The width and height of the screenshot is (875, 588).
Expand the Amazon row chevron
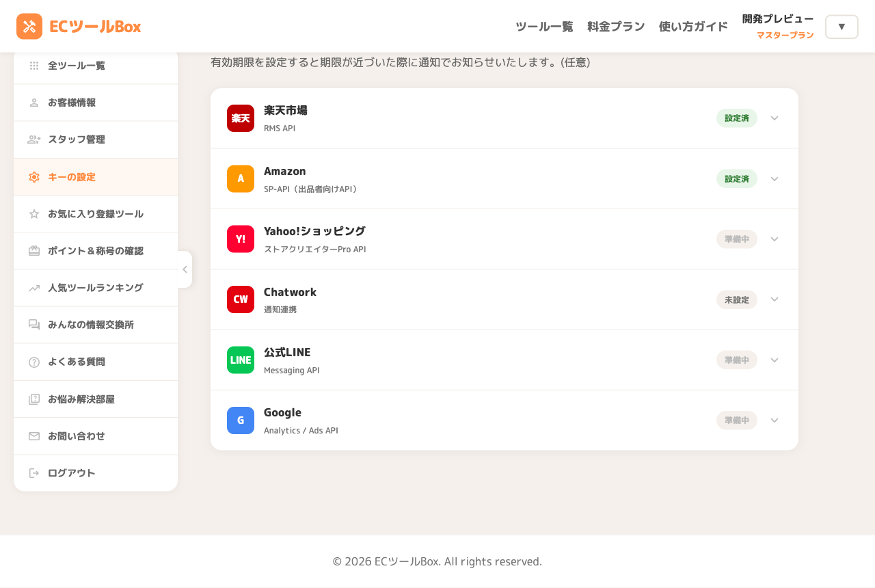point(775,178)
